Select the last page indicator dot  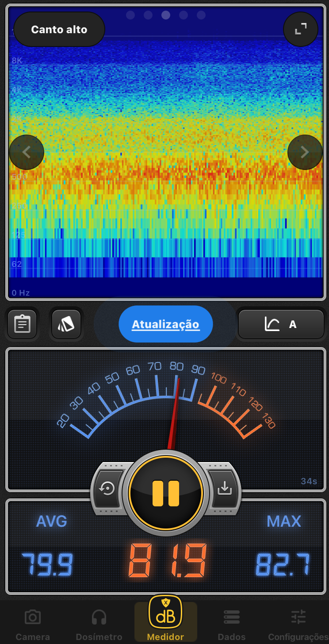point(201,15)
